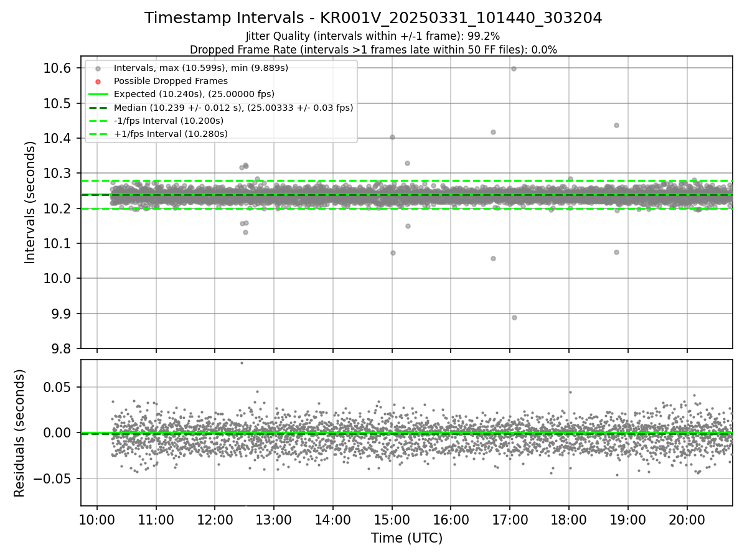This screenshot has height=560, width=747.
Task: Click the "12:00" x-axis tick label
Action: tap(215, 520)
